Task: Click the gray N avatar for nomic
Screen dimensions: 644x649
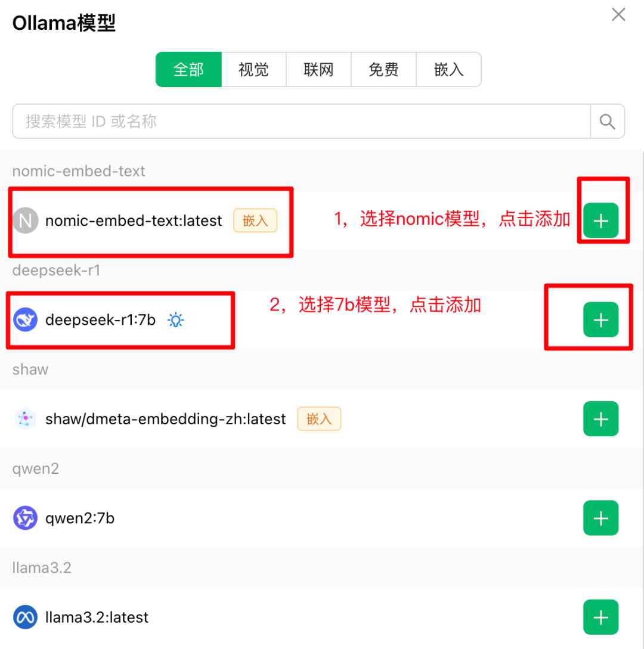Action: [x=25, y=220]
